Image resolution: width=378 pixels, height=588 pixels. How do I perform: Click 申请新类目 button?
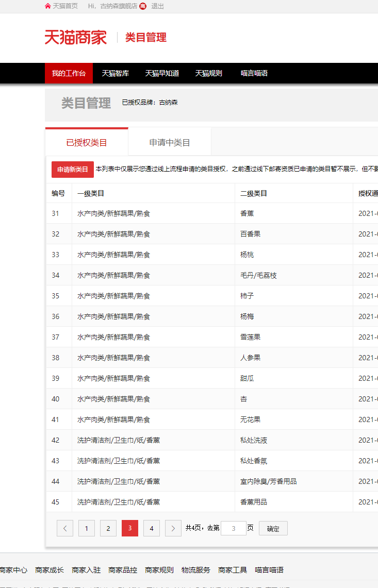coord(72,170)
